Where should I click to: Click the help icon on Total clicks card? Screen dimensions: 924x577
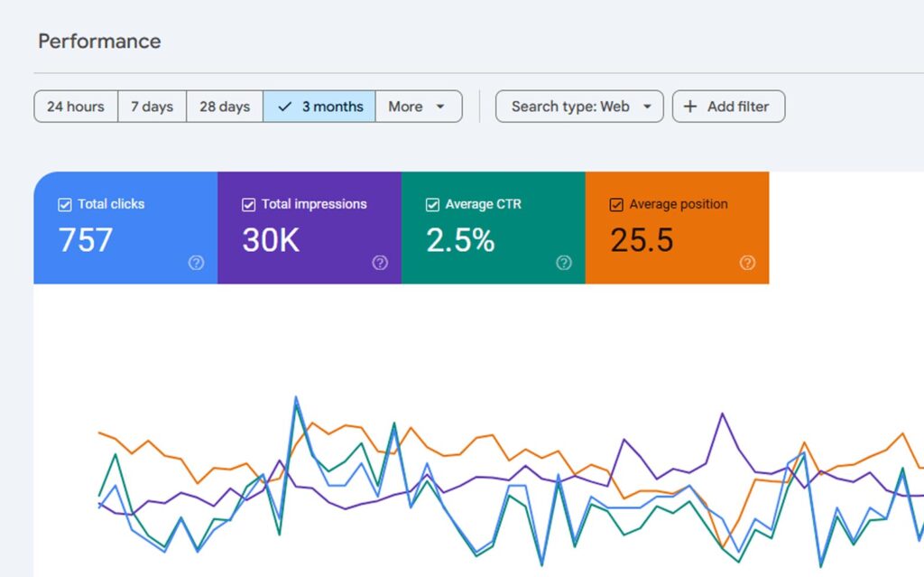click(196, 263)
